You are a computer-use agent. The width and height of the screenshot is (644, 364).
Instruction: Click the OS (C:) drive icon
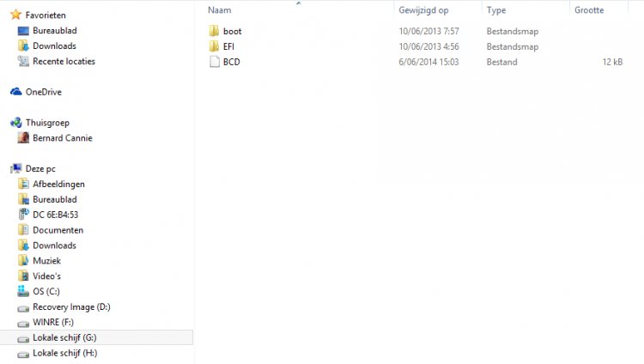pyautogui.click(x=23, y=291)
